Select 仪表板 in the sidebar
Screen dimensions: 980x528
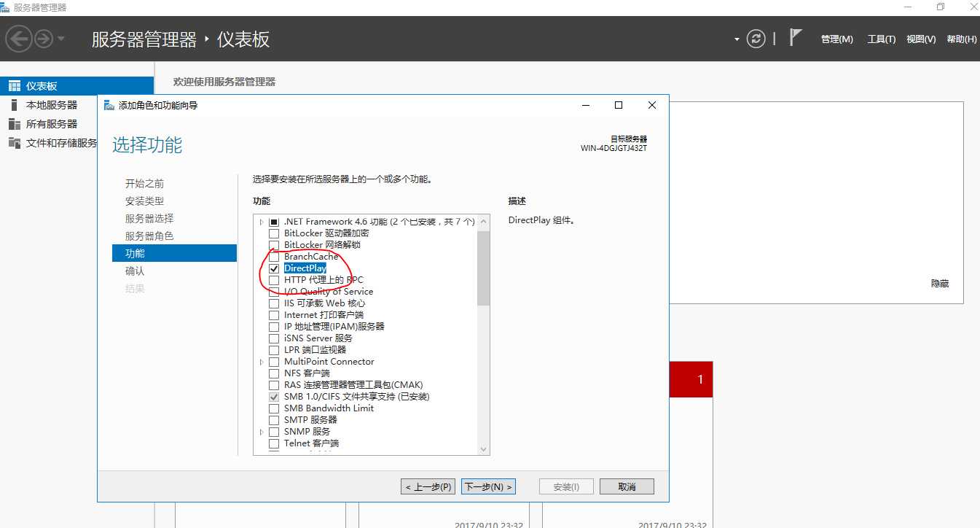click(x=77, y=86)
